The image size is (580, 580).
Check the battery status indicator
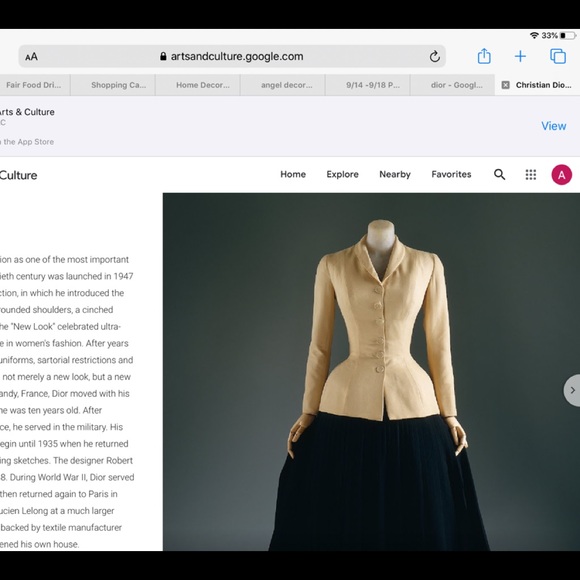(568, 36)
